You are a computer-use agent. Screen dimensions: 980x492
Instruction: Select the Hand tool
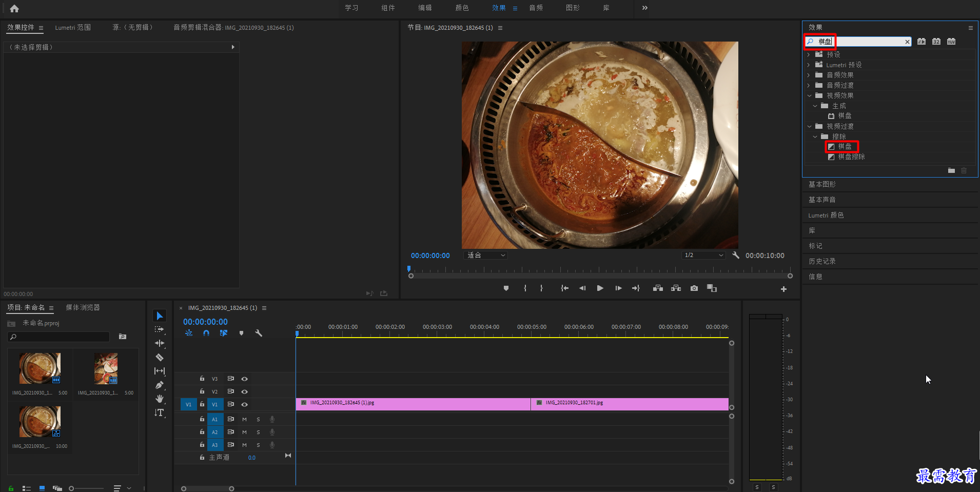160,399
